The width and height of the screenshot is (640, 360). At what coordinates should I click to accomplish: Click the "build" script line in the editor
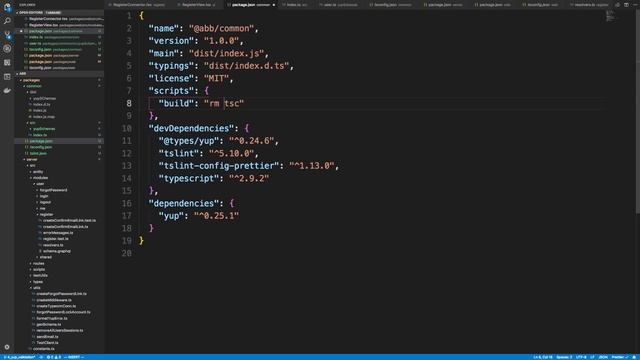(201, 104)
